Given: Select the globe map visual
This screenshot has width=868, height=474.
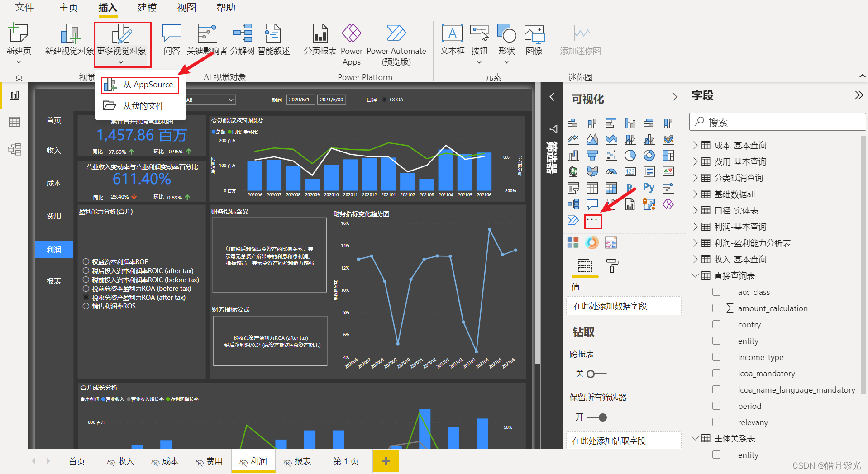Looking at the screenshot, I should pyautogui.click(x=573, y=171).
